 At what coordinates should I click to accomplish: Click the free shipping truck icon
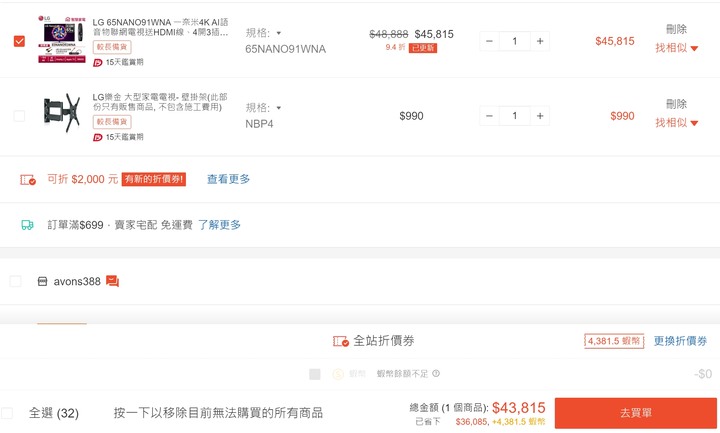[x=28, y=225]
